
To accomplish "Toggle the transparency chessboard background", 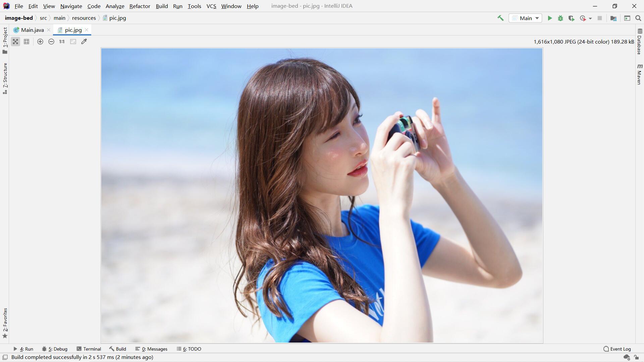I will coord(15,42).
